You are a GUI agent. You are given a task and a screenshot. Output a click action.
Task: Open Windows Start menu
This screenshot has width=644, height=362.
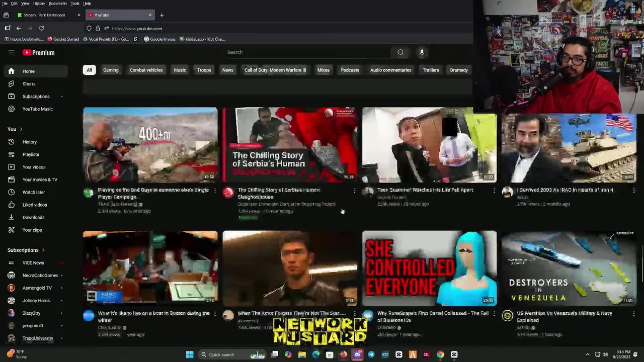(190, 354)
